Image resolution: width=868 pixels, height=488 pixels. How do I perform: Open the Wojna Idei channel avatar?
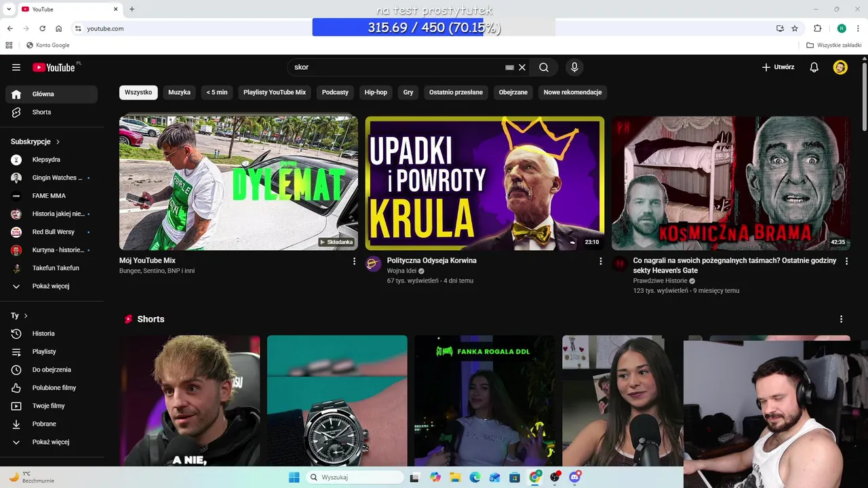click(373, 264)
